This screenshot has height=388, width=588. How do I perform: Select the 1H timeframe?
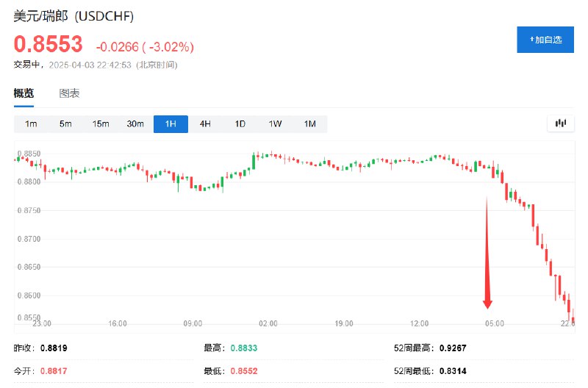pyautogui.click(x=171, y=124)
